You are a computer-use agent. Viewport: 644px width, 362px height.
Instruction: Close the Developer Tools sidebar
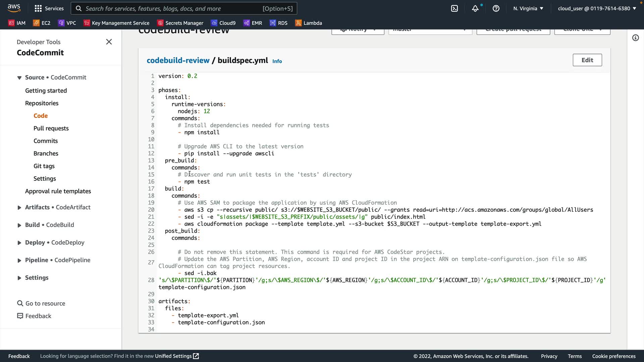(109, 42)
